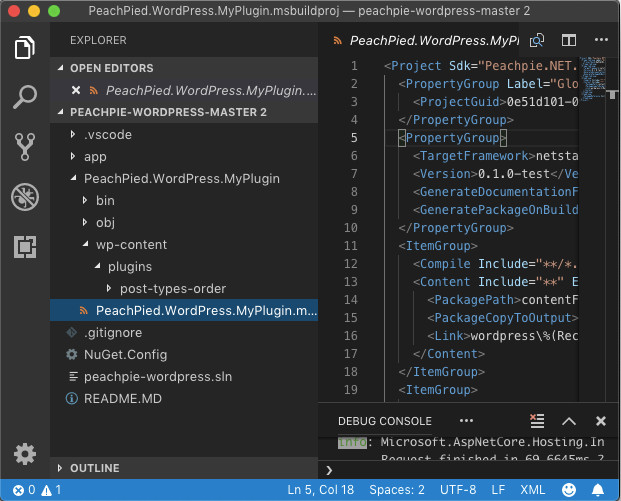Open the Source Control view
This screenshot has width=621, height=501.
(25, 147)
